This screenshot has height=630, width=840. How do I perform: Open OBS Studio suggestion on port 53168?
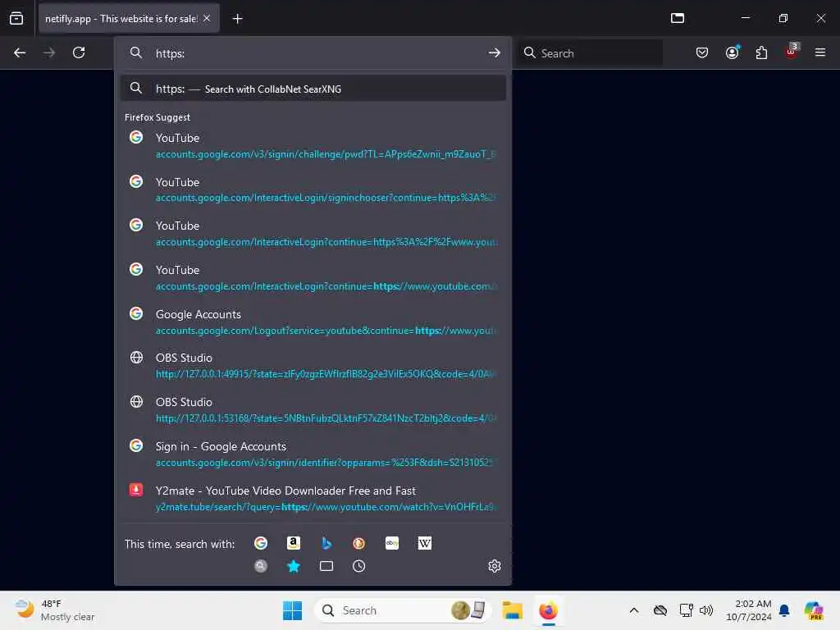[313, 410]
